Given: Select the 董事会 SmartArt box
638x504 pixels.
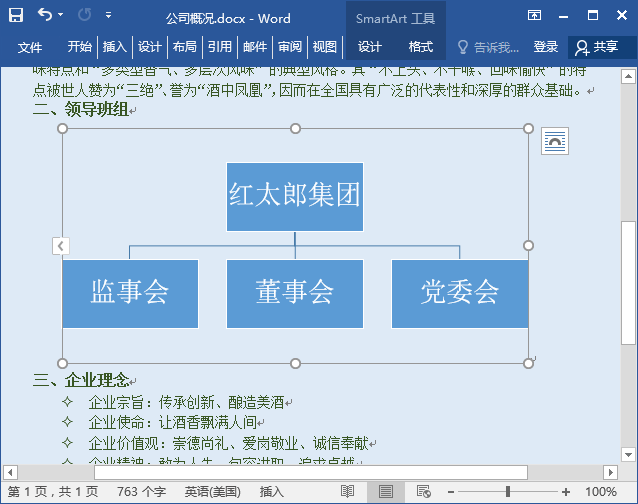Looking at the screenshot, I should [x=295, y=294].
